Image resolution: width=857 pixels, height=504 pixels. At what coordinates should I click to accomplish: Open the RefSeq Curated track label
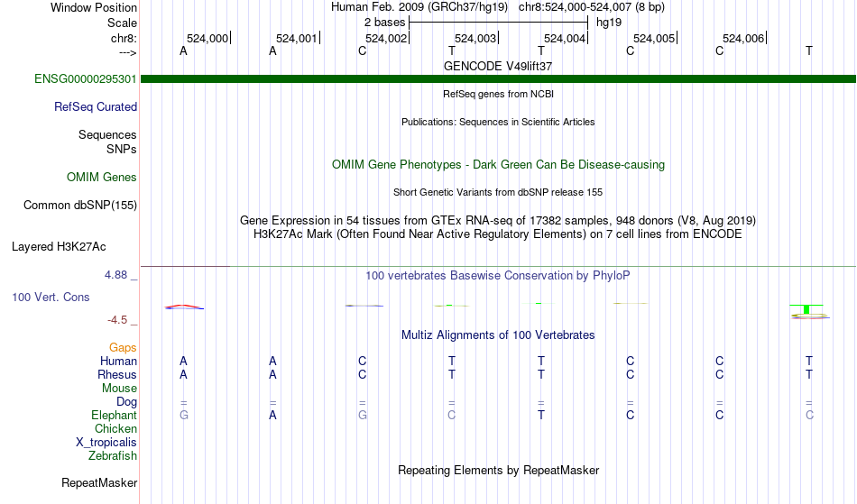click(x=96, y=107)
